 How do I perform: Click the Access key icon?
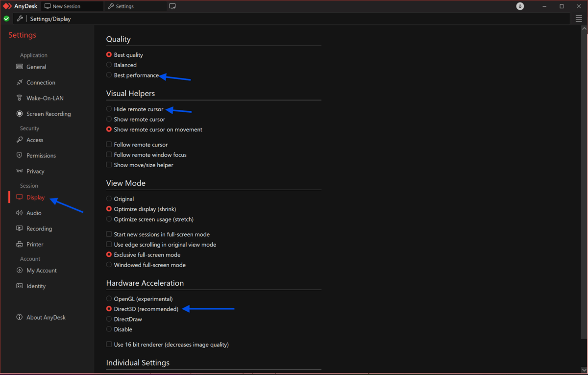[x=20, y=140]
